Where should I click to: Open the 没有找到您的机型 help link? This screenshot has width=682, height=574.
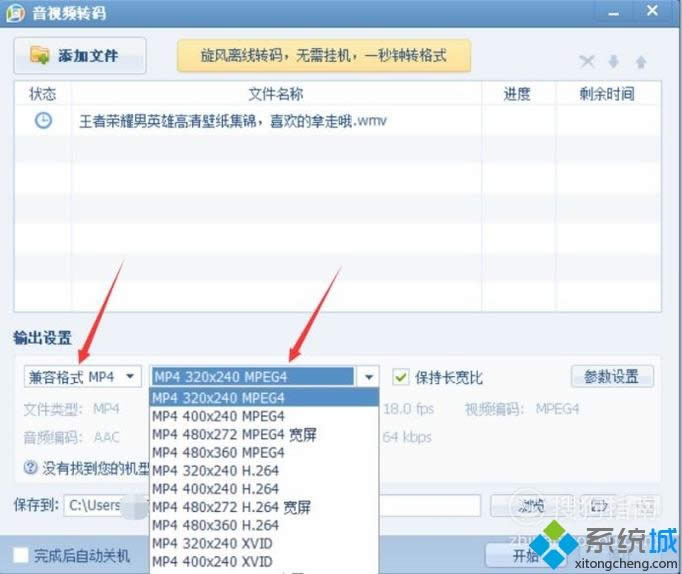pos(95,468)
